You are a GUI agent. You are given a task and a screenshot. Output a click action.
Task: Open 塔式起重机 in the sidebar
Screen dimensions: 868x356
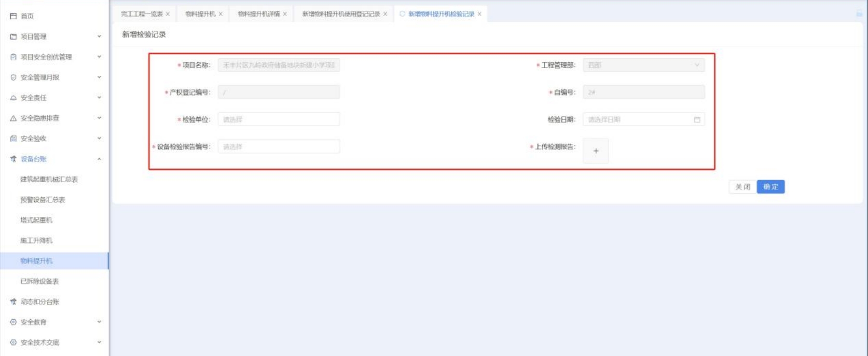coord(36,220)
